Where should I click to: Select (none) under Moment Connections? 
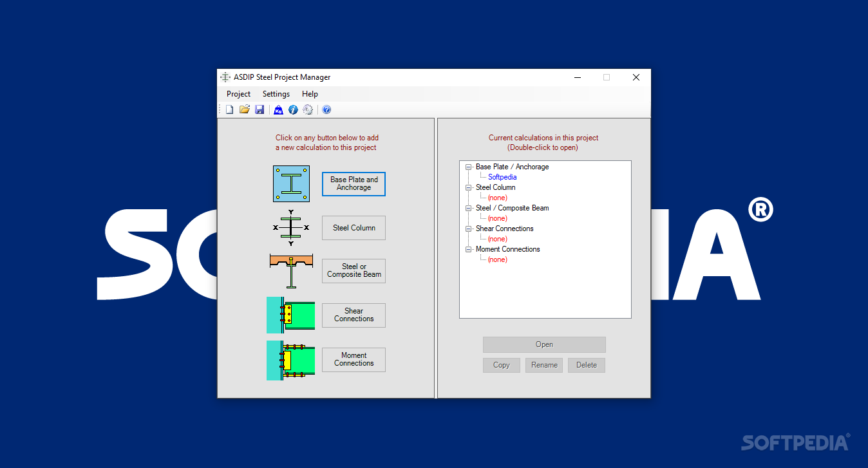[498, 259]
